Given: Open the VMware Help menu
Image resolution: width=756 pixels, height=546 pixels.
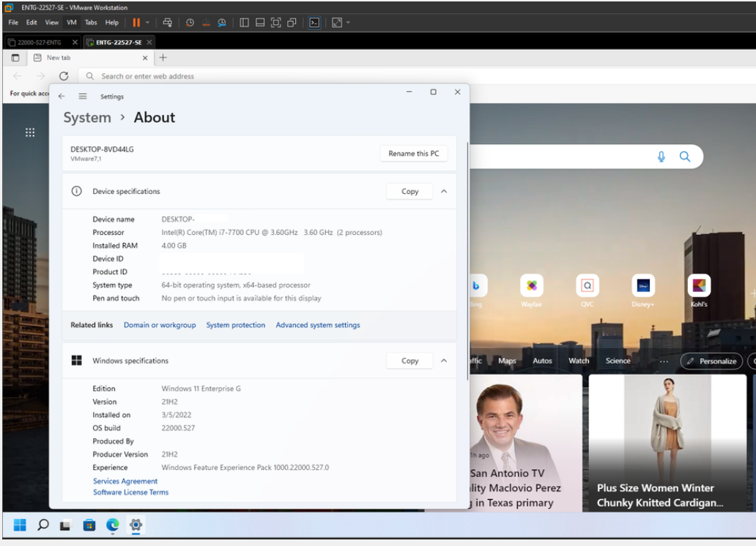Looking at the screenshot, I should click(112, 23).
